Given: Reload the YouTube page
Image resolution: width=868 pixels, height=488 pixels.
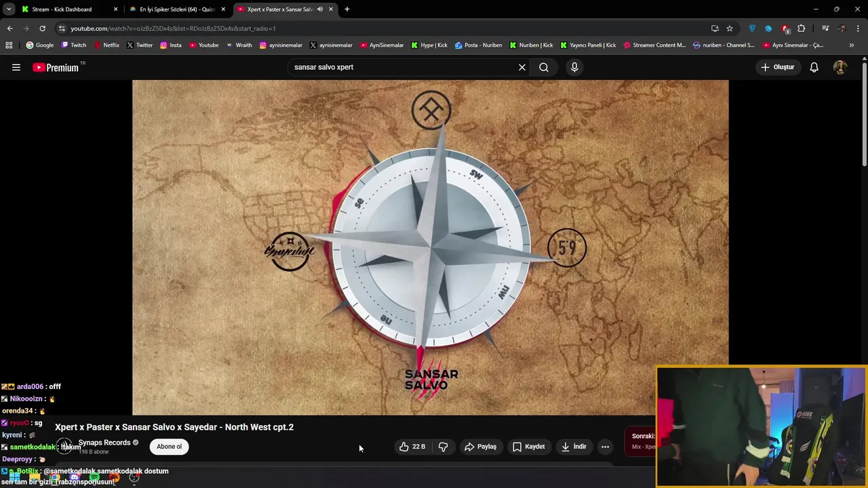Looking at the screenshot, I should click(42, 28).
